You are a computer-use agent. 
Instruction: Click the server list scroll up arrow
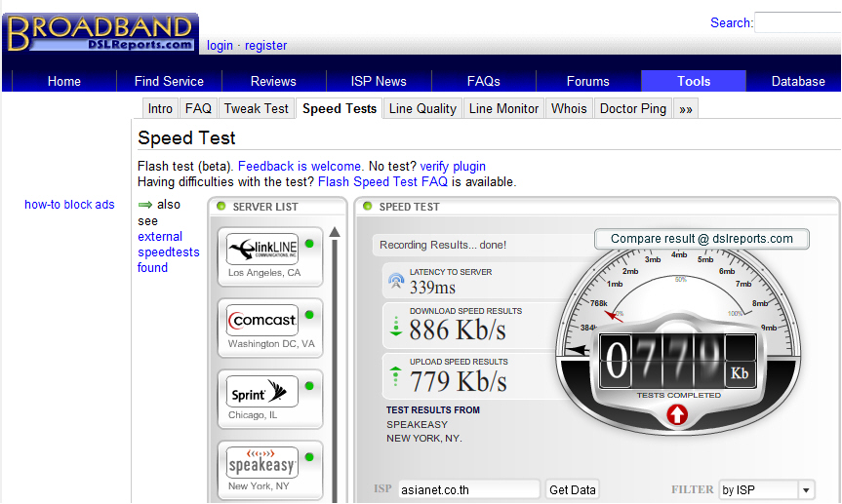(335, 232)
